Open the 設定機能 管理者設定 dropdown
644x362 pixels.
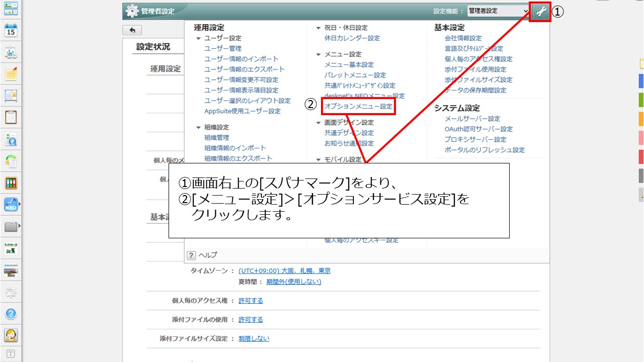click(x=498, y=11)
